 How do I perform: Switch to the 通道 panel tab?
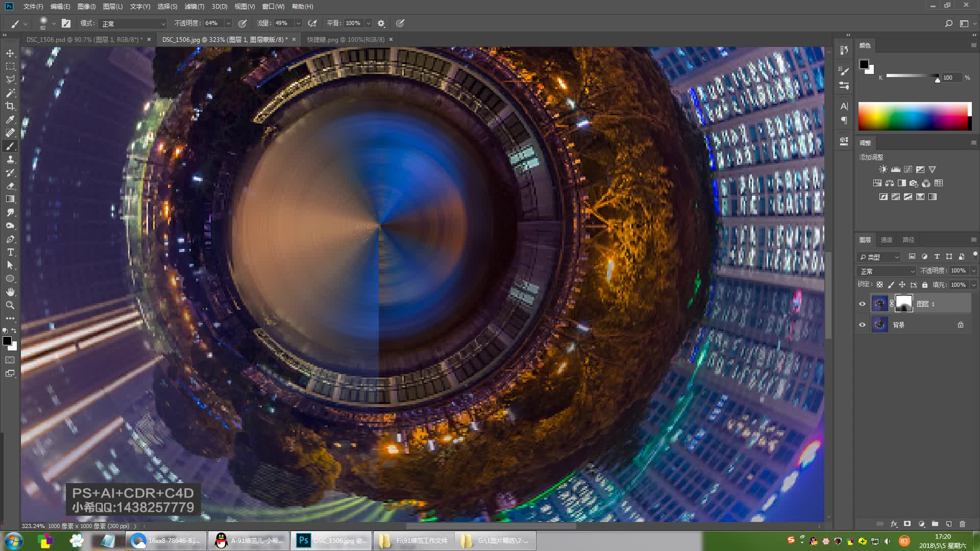[x=887, y=240]
